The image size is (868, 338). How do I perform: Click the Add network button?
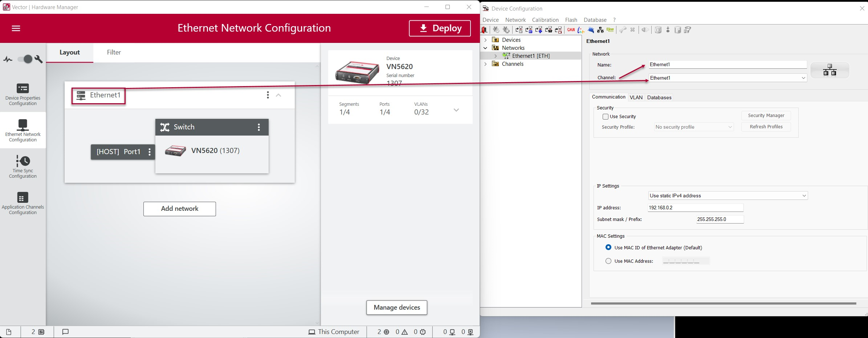(x=179, y=209)
